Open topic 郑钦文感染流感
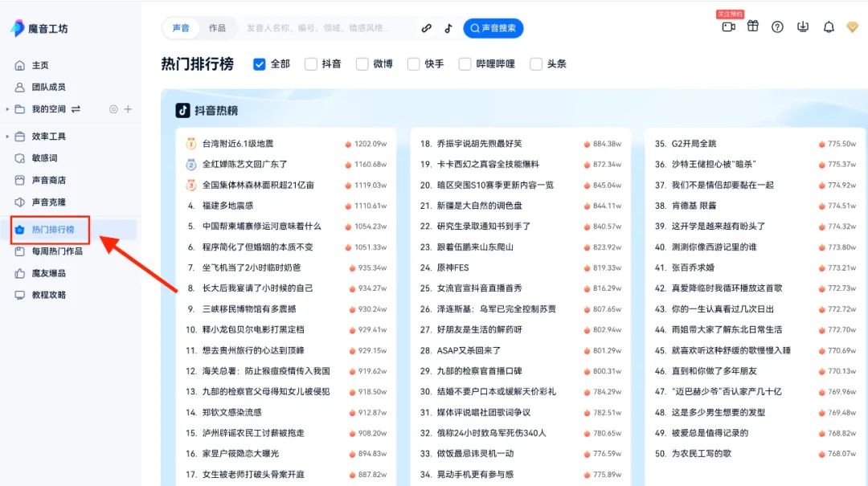The height and width of the screenshot is (486, 868). (231, 412)
